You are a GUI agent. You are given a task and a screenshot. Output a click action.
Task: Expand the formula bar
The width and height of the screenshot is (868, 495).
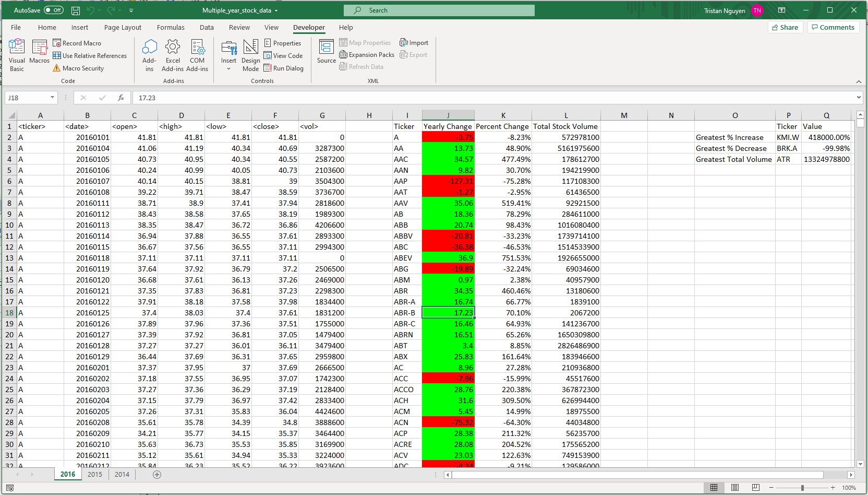pyautogui.click(x=859, y=98)
